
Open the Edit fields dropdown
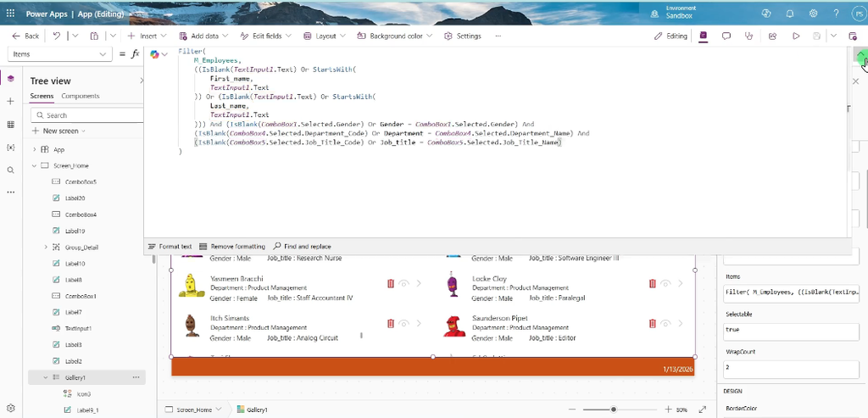click(x=265, y=36)
